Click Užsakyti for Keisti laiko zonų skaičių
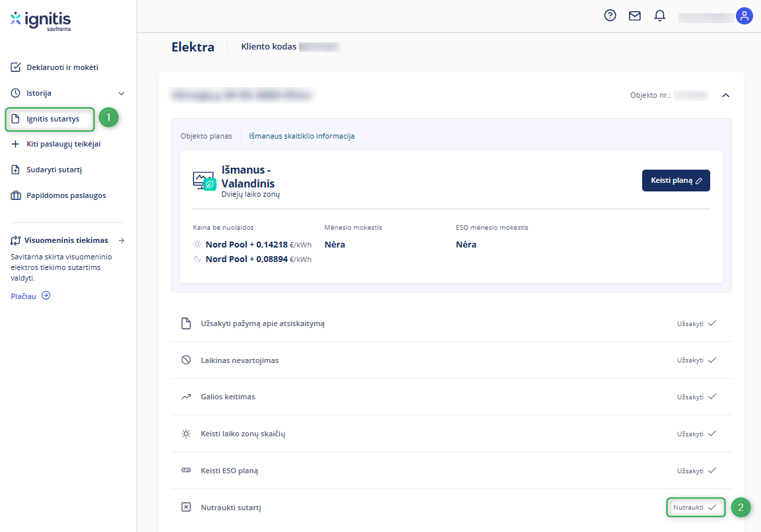Screen dimensions: 761x532 (696, 434)
